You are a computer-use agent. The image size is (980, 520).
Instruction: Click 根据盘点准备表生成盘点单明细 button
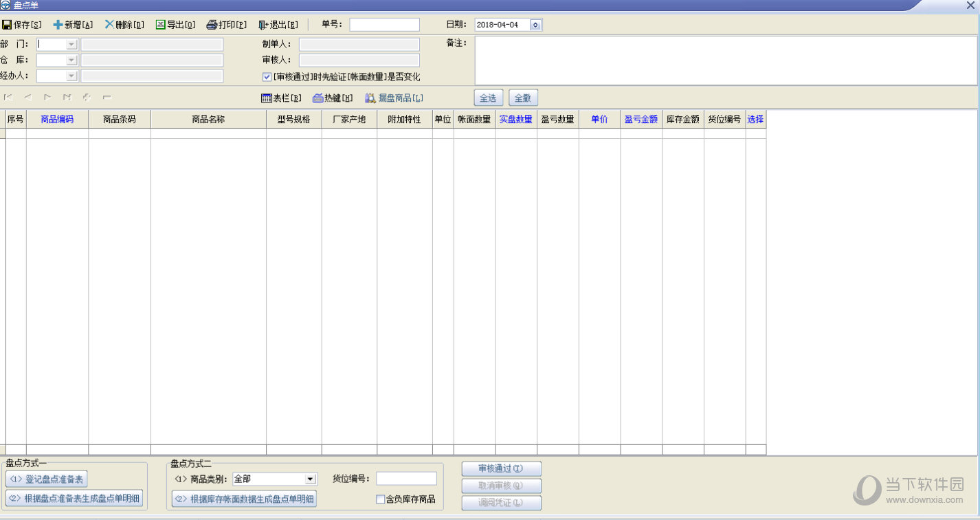(74, 499)
